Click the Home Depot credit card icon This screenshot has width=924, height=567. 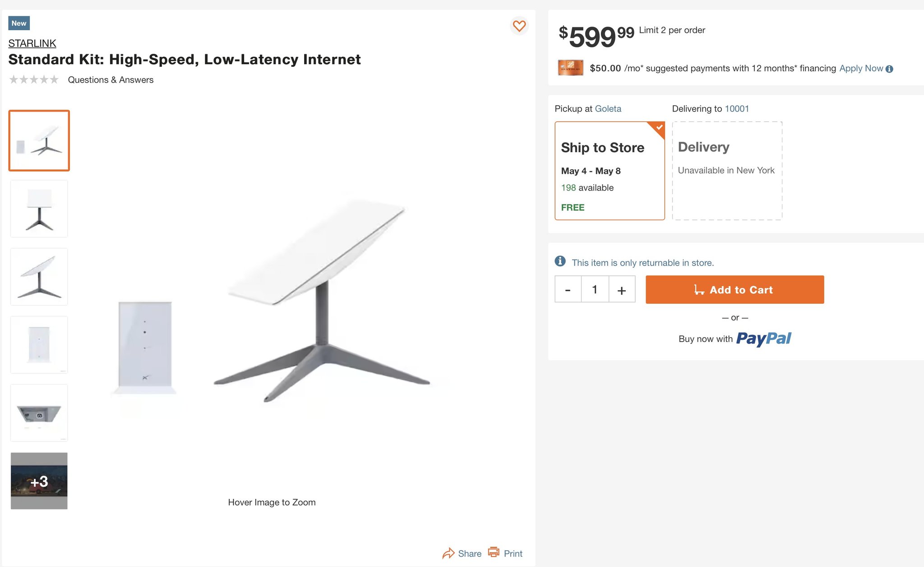[570, 68]
